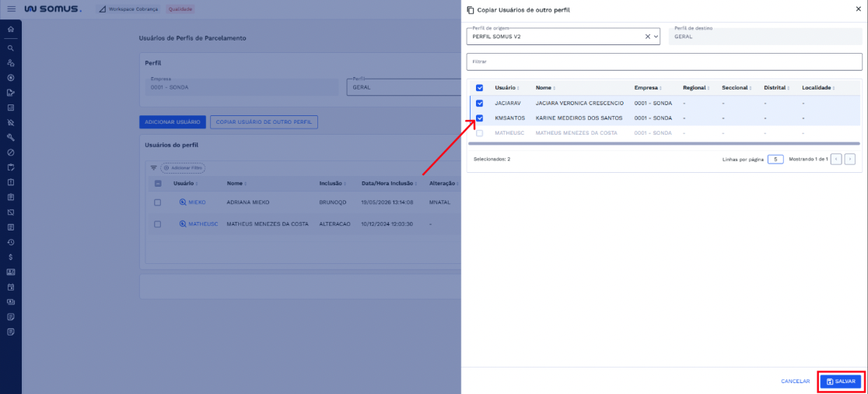Click COPIAR USUÁRIO DE OUTRO PERFIL button
This screenshot has height=394, width=868.
[x=264, y=122]
